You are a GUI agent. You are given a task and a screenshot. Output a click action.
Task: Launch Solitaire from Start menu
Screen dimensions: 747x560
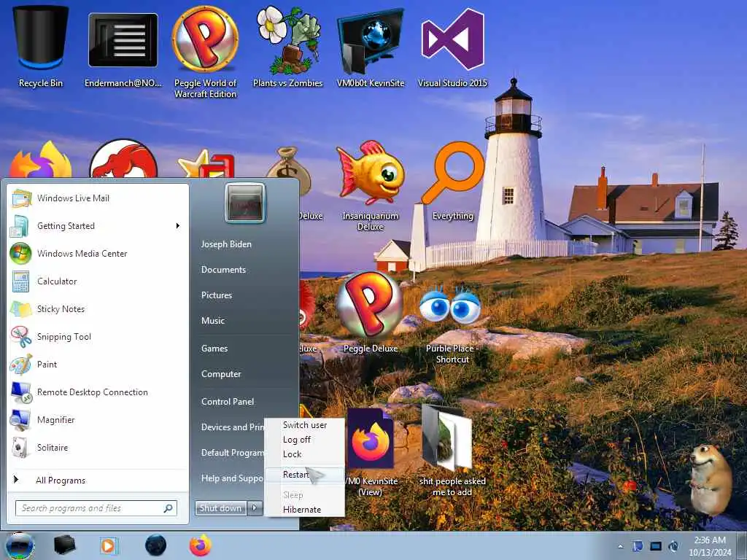pyautogui.click(x=98, y=447)
